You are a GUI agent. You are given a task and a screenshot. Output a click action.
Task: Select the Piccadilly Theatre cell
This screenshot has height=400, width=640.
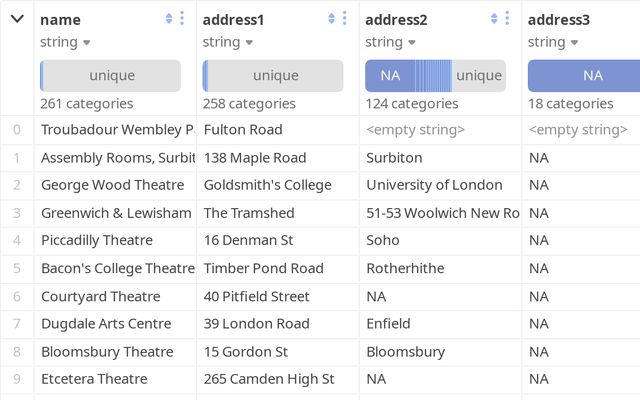pos(97,240)
